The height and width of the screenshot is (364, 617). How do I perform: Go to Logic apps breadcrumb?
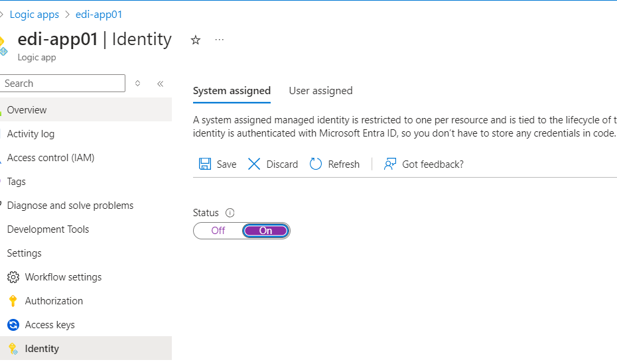click(34, 15)
